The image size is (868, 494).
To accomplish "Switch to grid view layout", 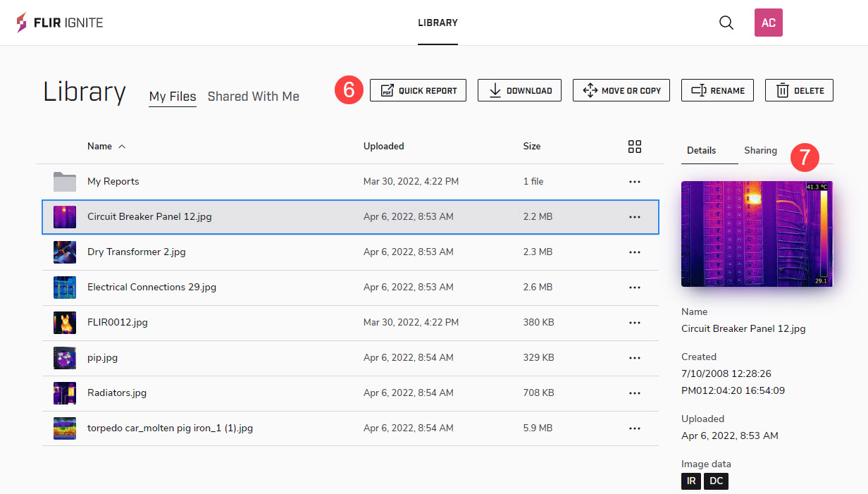I will click(x=635, y=147).
